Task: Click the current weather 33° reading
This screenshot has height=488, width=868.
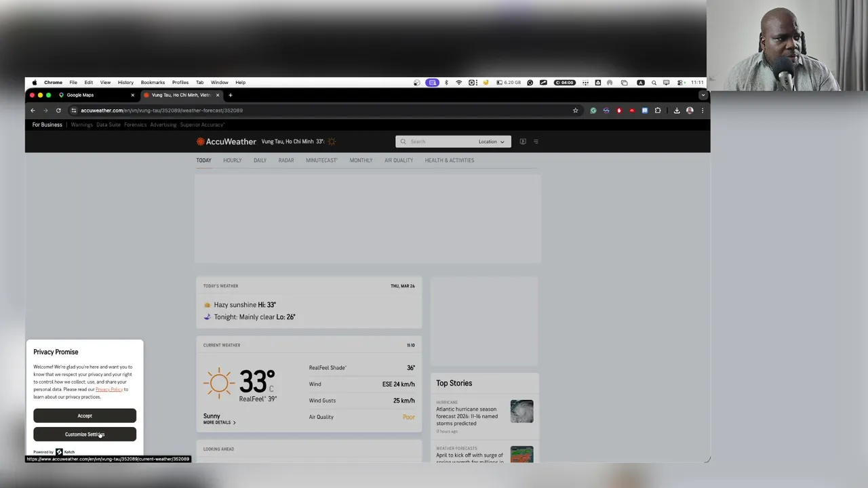Action: [257, 382]
